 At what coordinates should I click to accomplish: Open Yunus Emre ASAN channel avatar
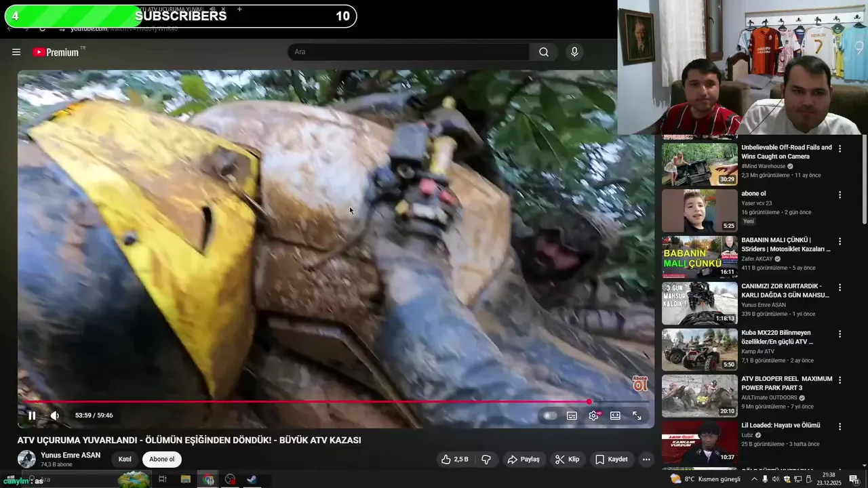pos(26,459)
